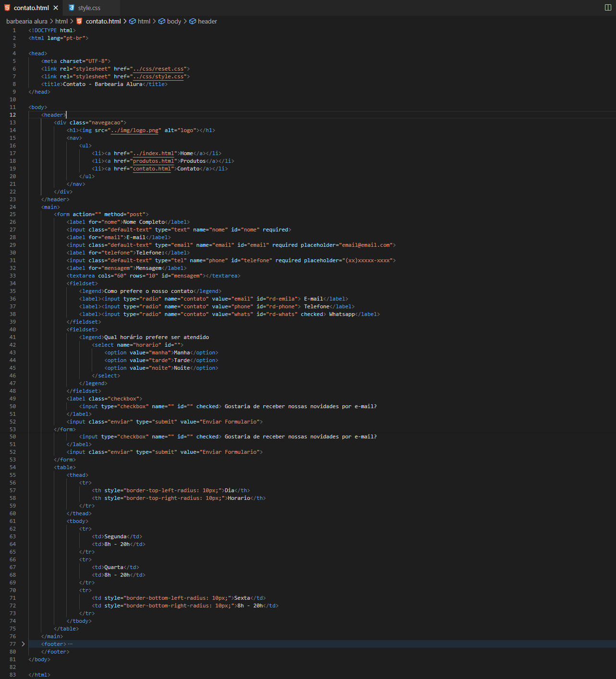Click 'Tarde' option text
The width and height of the screenshot is (616, 679).
click(x=182, y=360)
